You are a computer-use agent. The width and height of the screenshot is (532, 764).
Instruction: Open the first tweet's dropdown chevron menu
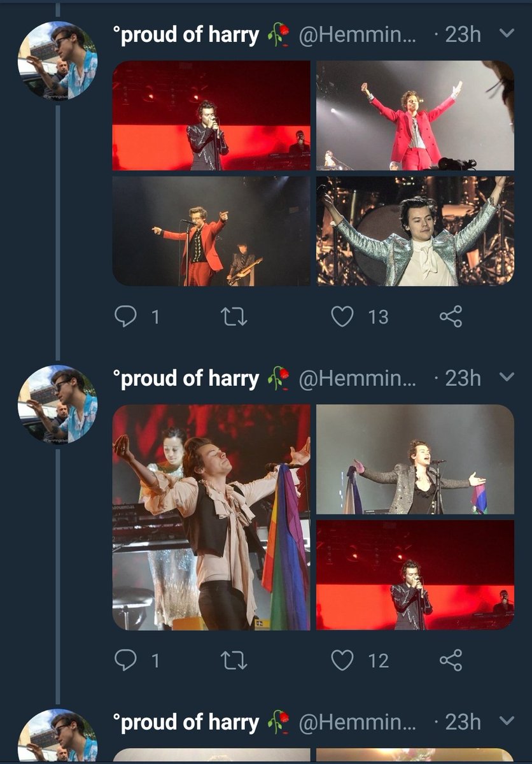[507, 34]
